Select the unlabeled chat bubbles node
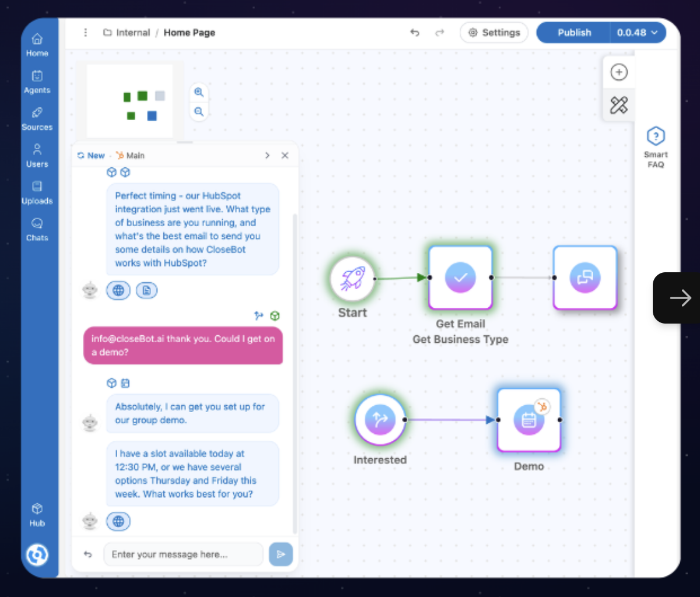 [x=585, y=278]
